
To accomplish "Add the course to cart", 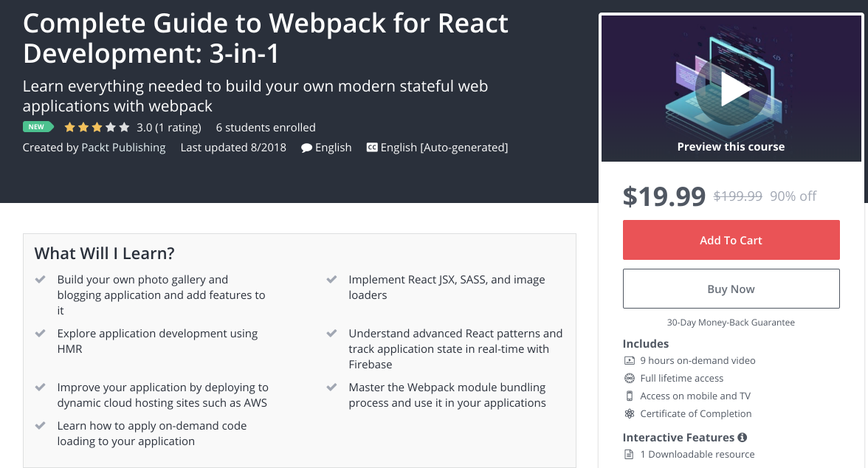I will point(731,240).
